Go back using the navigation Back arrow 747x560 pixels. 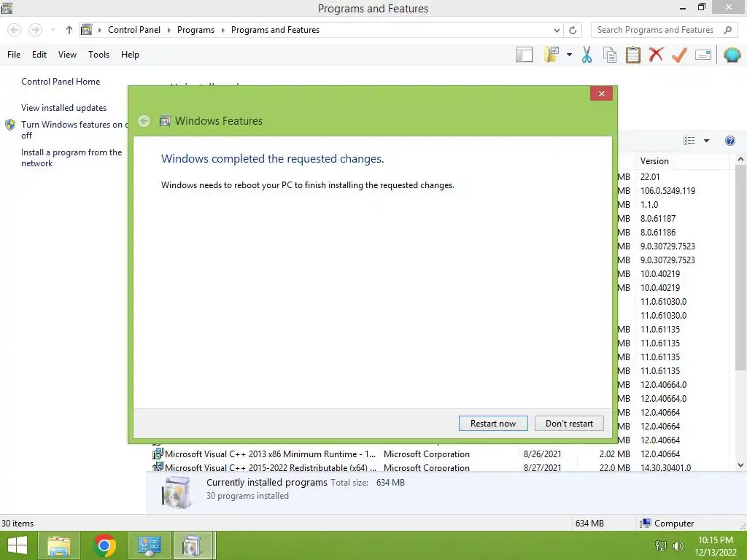click(x=15, y=30)
